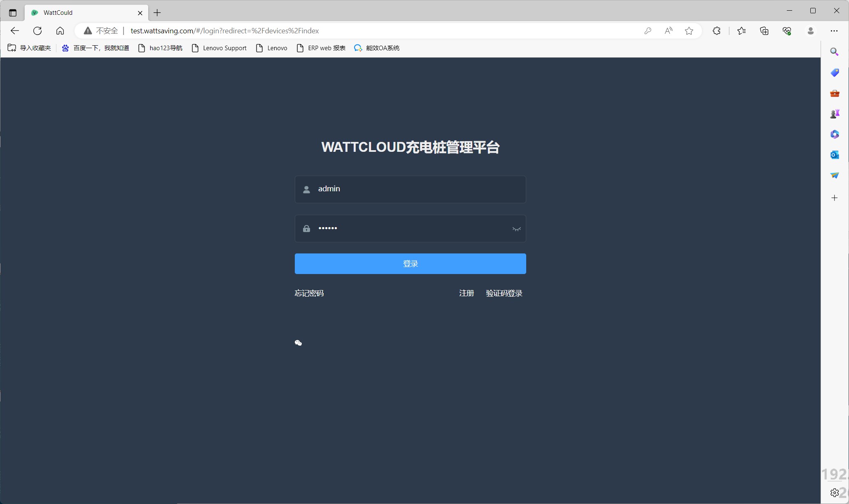Open a new browser tab
The height and width of the screenshot is (504, 849).
tap(157, 13)
